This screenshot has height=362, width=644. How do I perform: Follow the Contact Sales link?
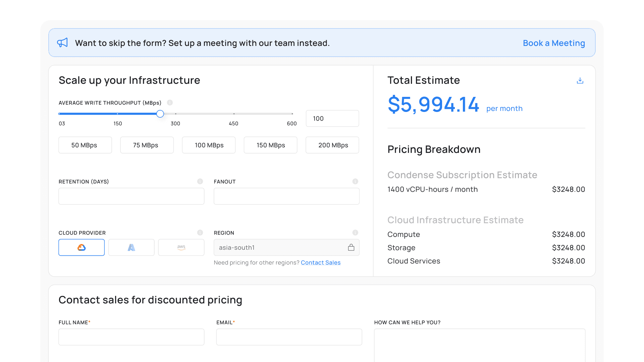coord(320,262)
